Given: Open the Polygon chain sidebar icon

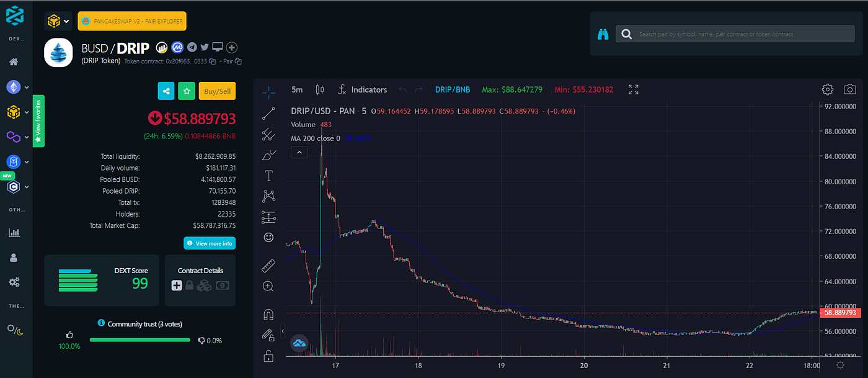Looking at the screenshot, I should (x=13, y=136).
